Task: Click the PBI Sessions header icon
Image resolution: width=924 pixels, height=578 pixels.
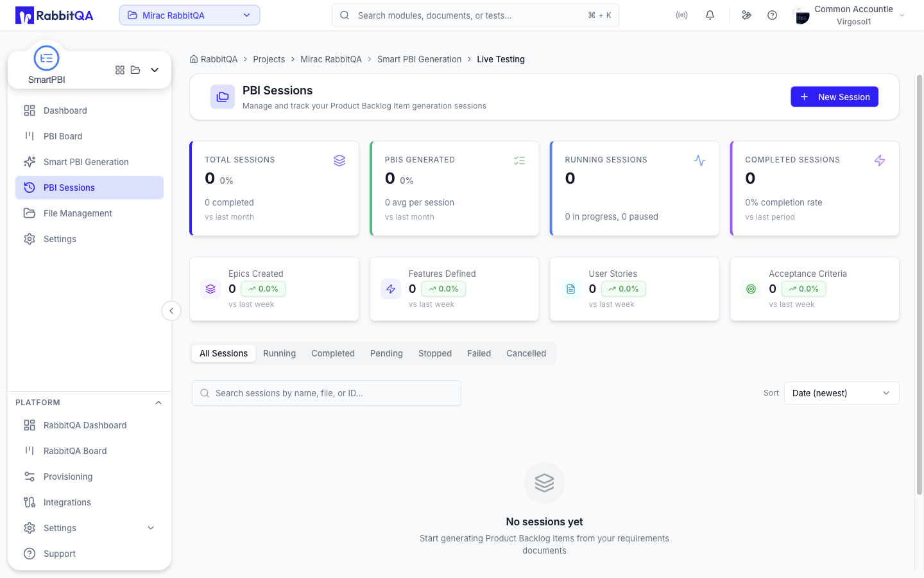Action: coord(223,97)
